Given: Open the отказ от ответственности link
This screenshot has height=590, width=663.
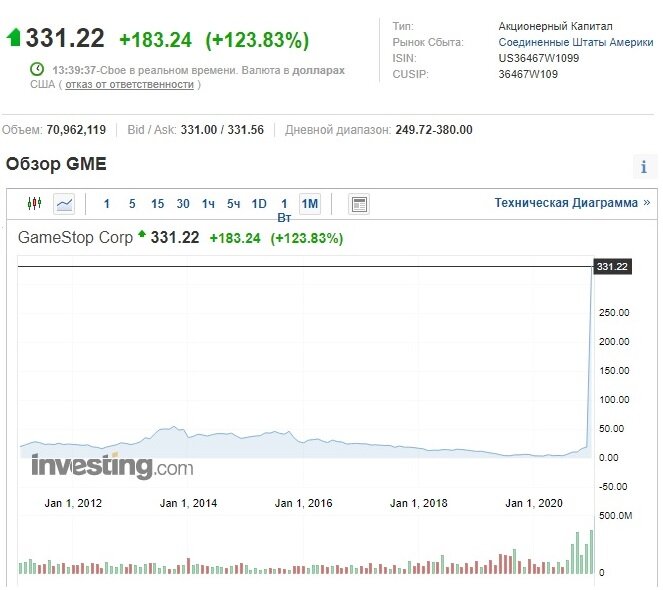Looking at the screenshot, I should pos(129,85).
